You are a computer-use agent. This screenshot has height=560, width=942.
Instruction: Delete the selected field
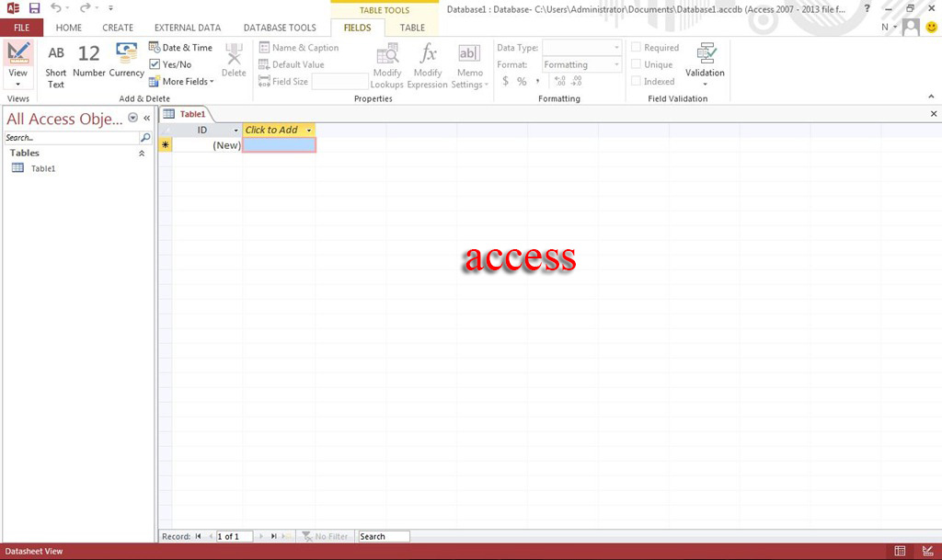(233, 60)
